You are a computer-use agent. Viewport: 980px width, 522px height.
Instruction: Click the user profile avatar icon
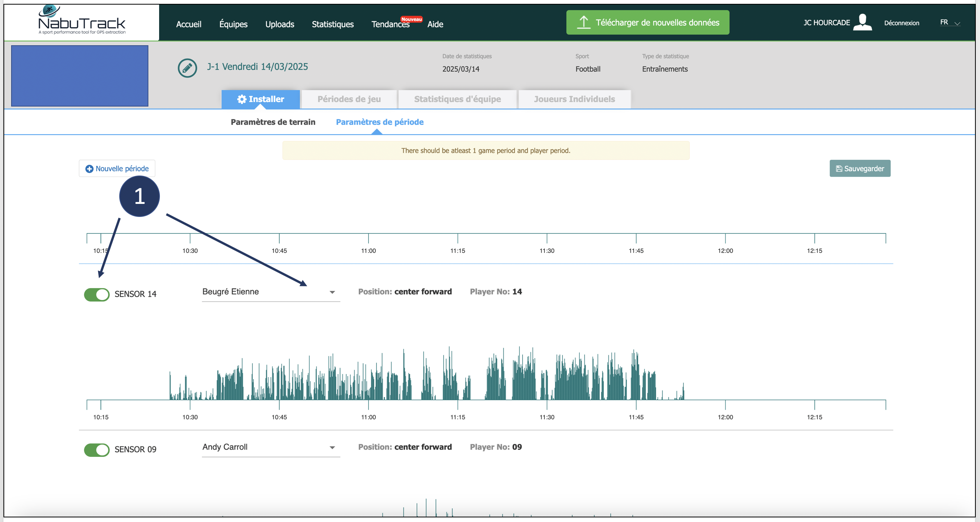(x=863, y=22)
